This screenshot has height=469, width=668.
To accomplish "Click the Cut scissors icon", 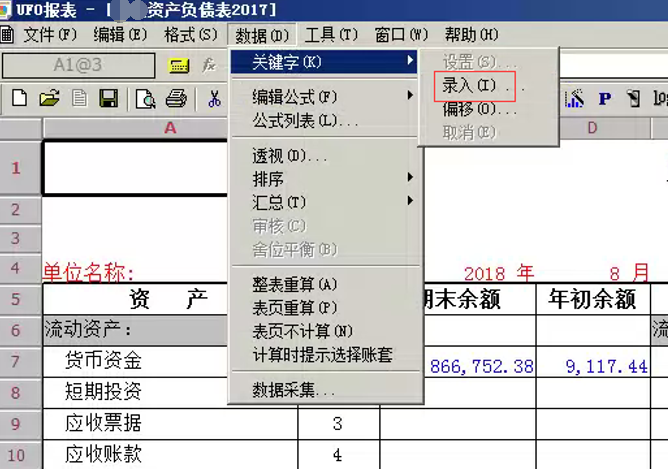I will 214,98.
